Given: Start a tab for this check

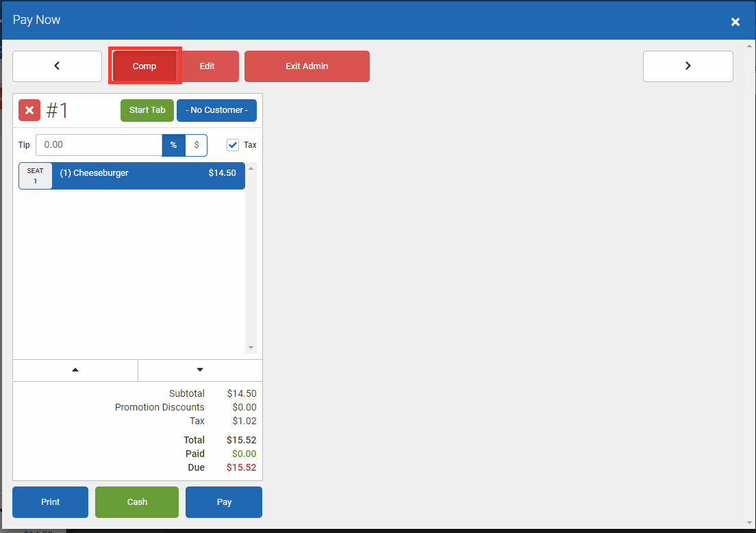Looking at the screenshot, I should 147,110.
